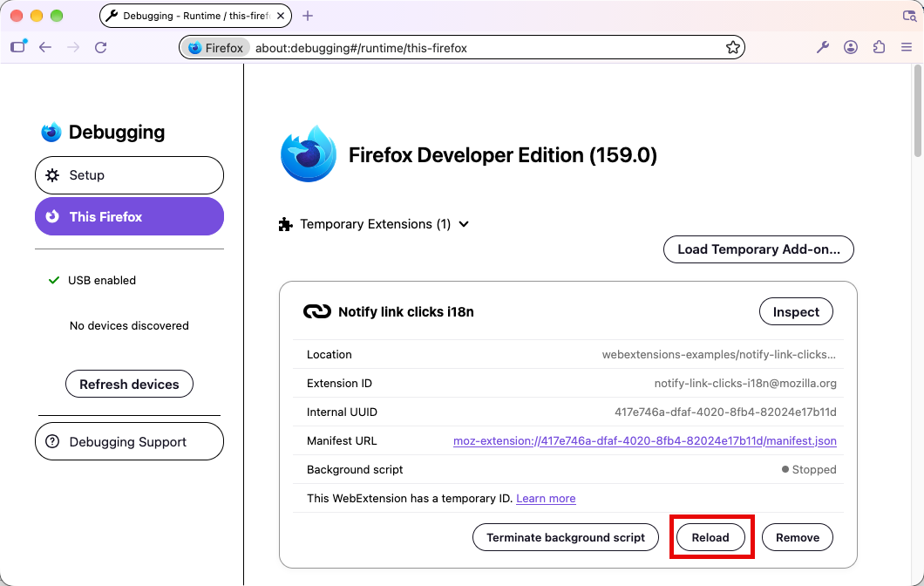
Task: Open the developer tools wrench icon
Action: click(x=823, y=47)
